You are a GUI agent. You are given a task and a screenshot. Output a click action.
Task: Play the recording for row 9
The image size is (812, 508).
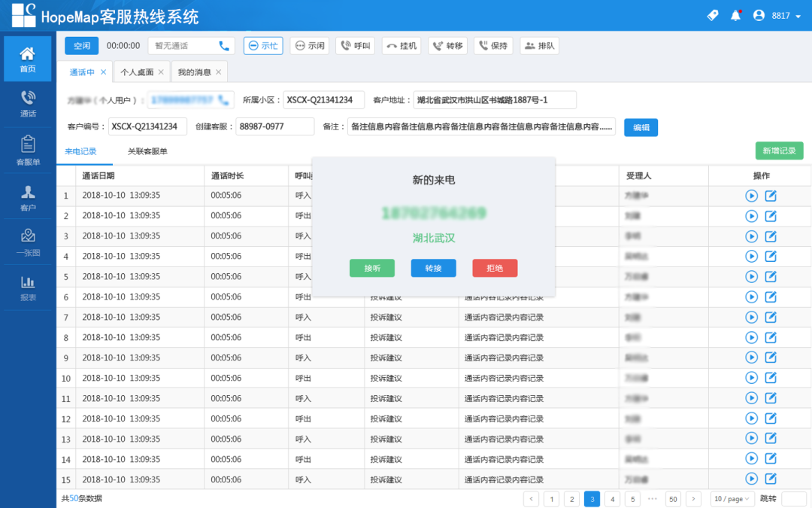[x=751, y=357]
